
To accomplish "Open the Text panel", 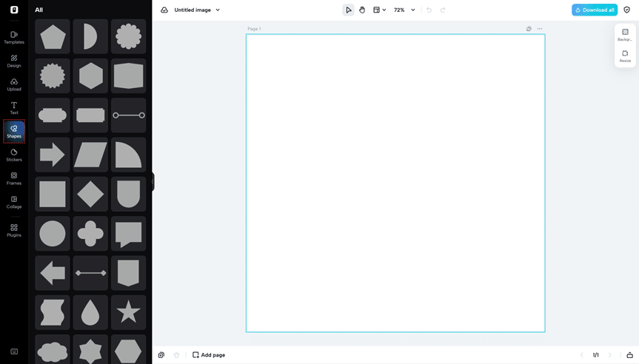I will 14,108.
